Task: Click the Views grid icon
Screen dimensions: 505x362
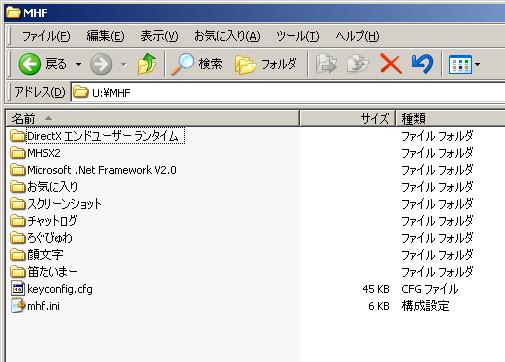Action: [x=460, y=64]
